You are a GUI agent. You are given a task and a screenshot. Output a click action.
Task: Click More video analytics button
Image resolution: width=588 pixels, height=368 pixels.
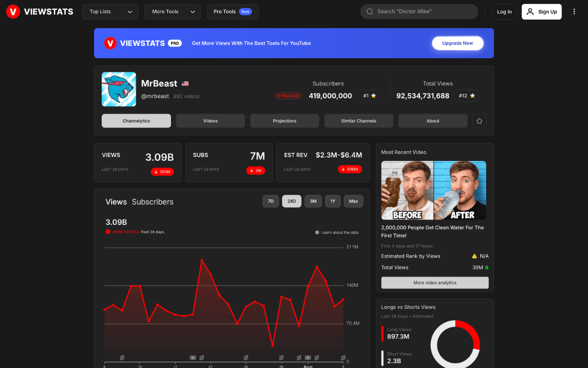coord(435,283)
